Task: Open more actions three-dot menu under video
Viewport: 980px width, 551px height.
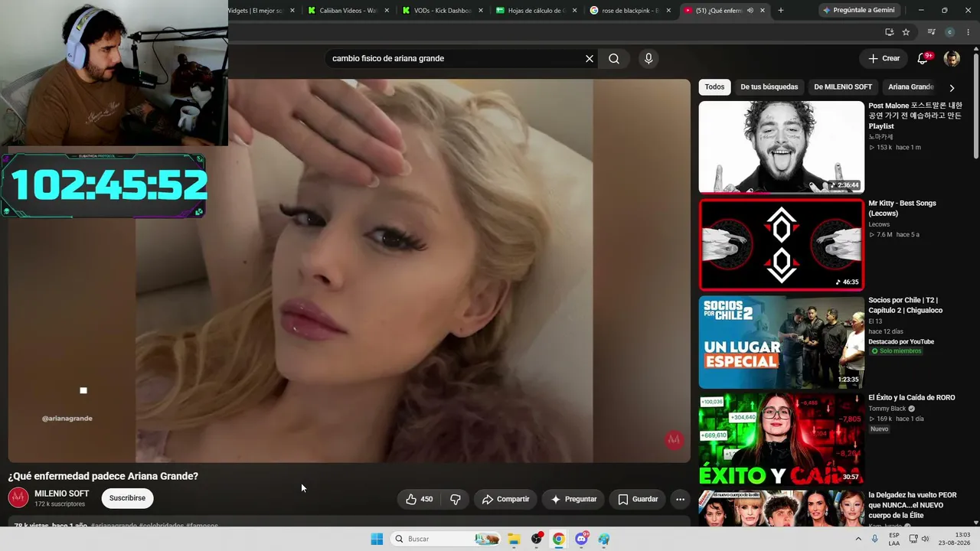Action: [x=680, y=499]
